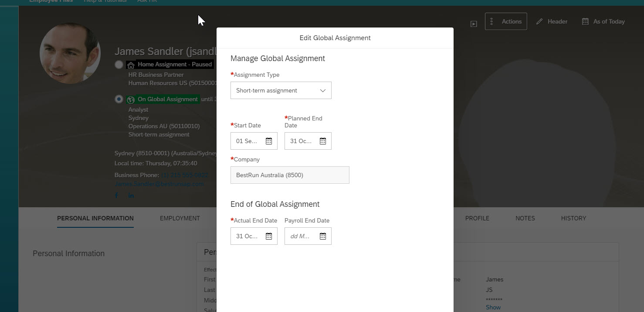Screen dimensions: 644x312
Task: Click the pencil icon beside Header
Action: [539, 21]
